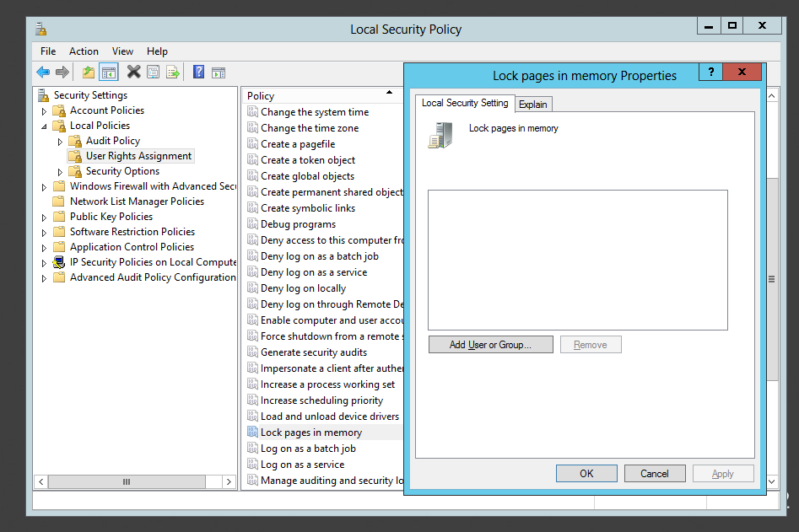Expand the Audit Policy tree node
799x532 pixels.
pos(60,142)
